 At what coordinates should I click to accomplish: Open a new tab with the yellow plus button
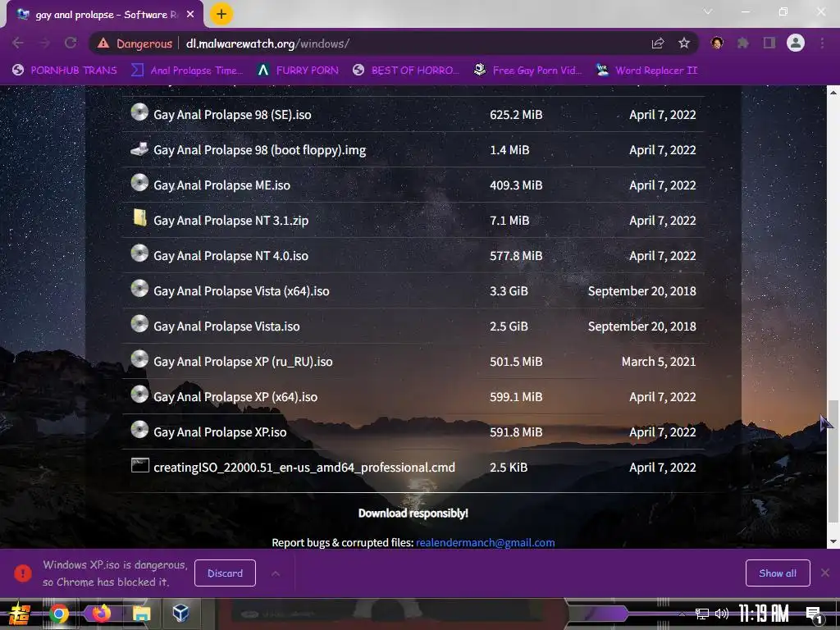[x=221, y=15]
